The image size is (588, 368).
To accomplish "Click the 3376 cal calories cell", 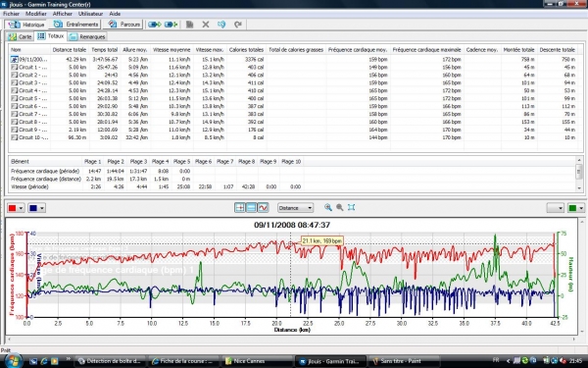I will pos(254,59).
